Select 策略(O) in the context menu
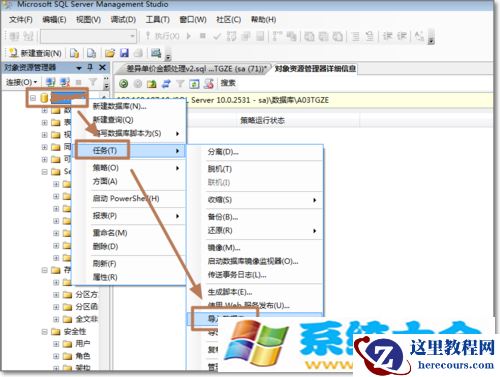Viewport: 500px width, 377px height. pos(130,168)
